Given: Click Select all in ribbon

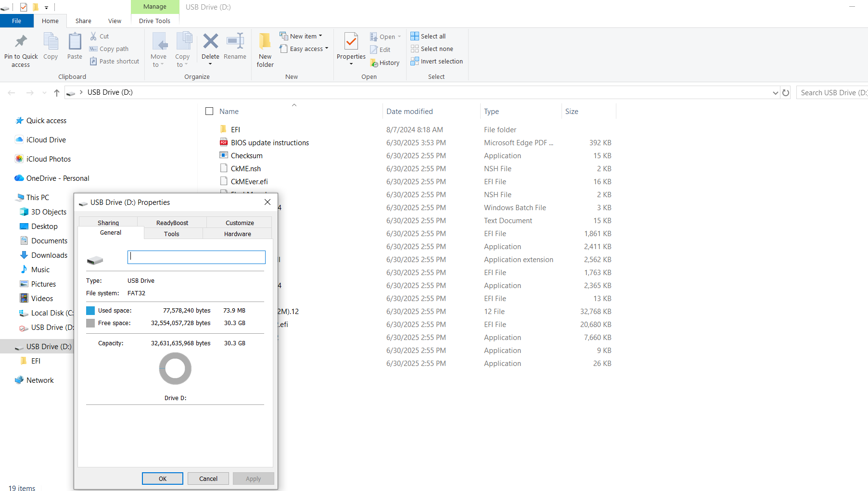Looking at the screenshot, I should [428, 36].
